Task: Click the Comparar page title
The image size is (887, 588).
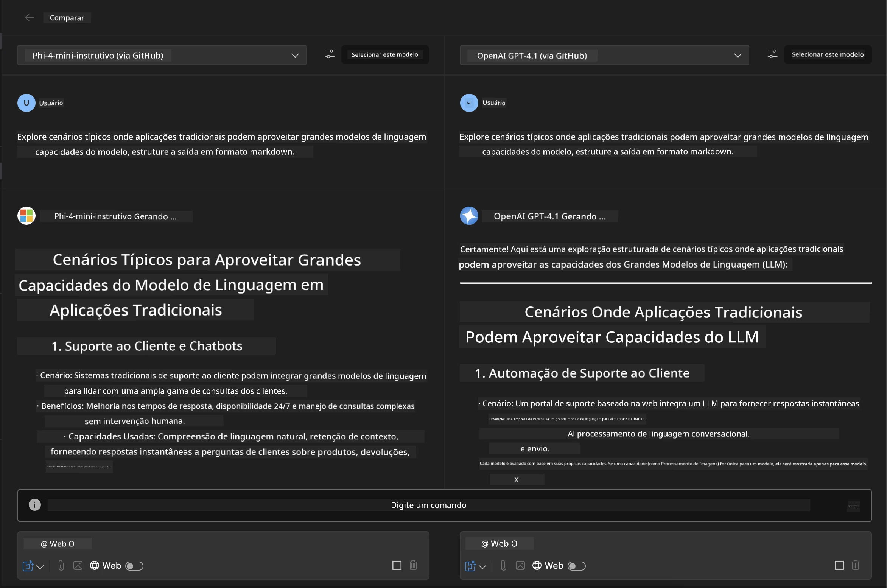Action: pos(67,18)
